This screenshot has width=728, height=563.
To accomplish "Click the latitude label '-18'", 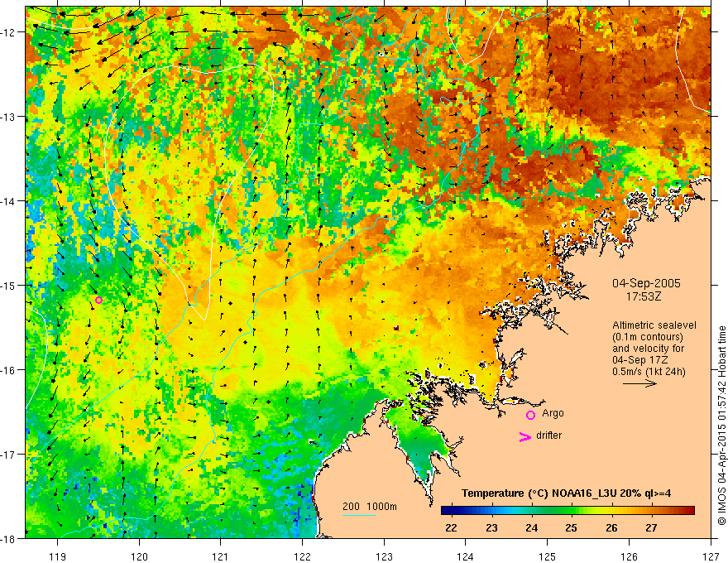I will click(9, 538).
